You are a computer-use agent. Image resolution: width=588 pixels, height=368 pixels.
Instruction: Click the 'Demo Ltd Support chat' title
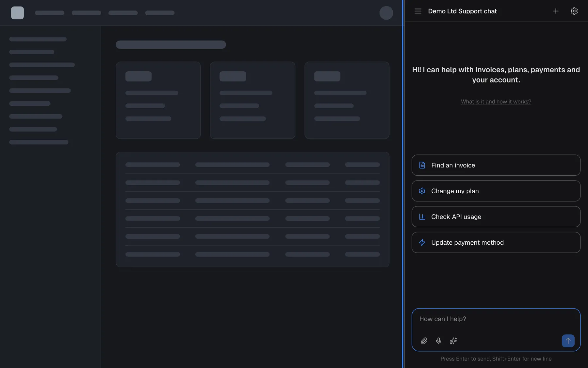coord(462,11)
